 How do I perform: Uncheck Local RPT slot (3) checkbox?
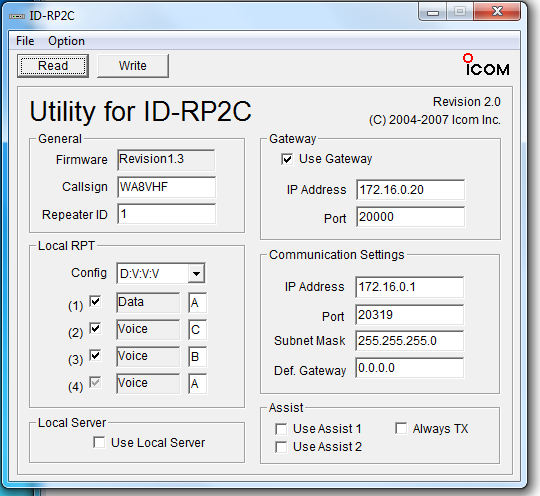(x=95, y=355)
